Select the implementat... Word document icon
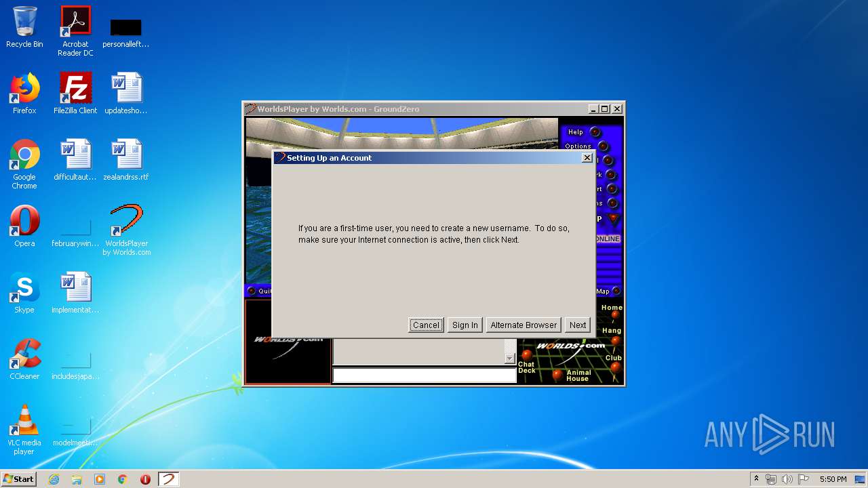This screenshot has height=488, width=868. coord(75,293)
